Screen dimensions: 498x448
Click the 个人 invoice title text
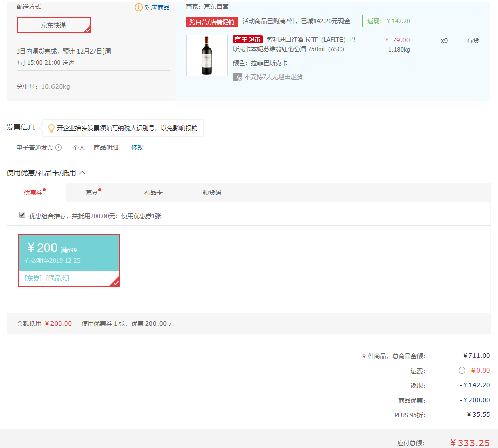pyautogui.click(x=79, y=148)
